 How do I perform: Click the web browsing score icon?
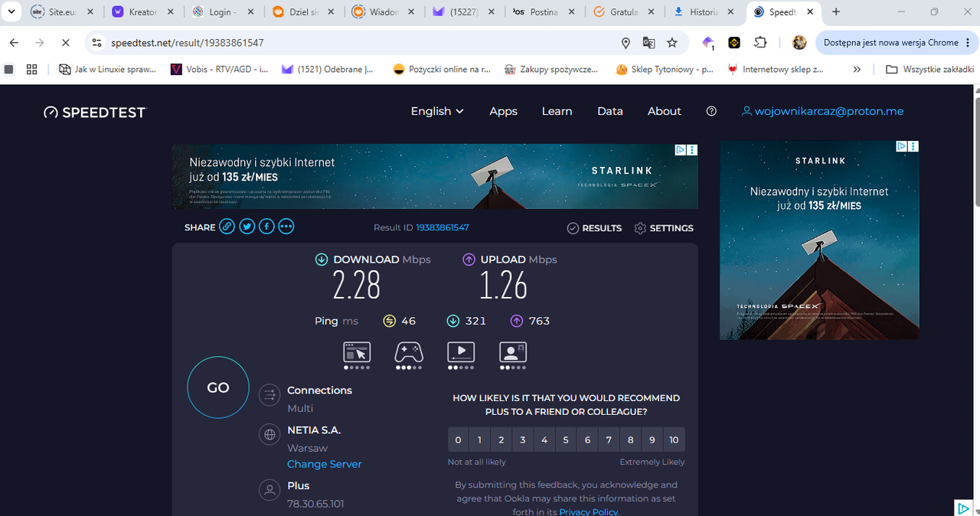[x=357, y=352]
